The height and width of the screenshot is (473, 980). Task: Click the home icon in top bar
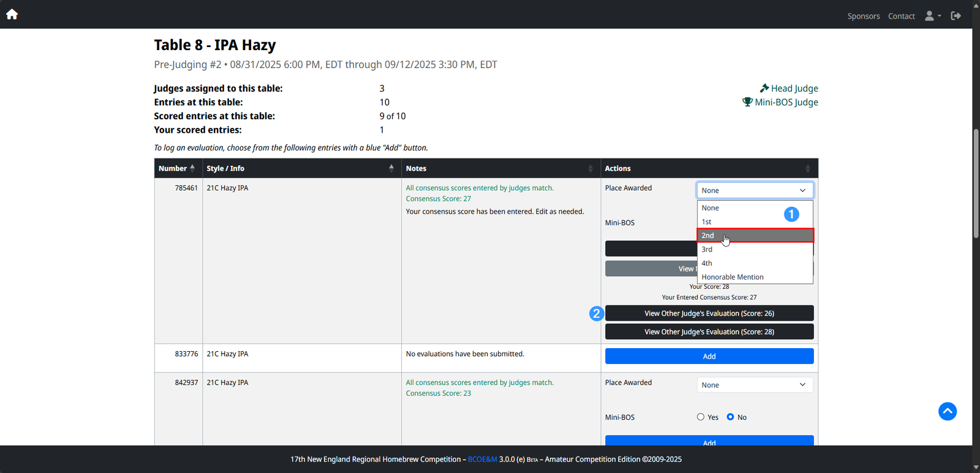point(12,15)
